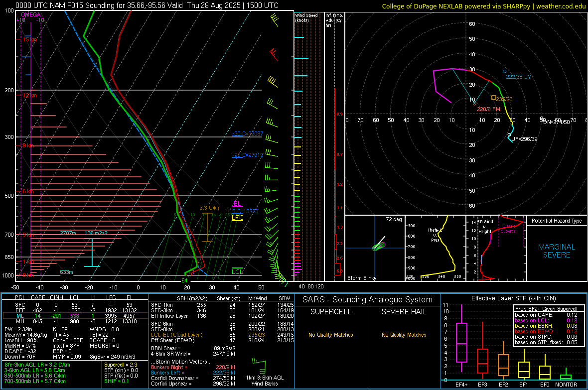This screenshot has height=390, width=588.
Task: Click the Potential Hazard Type header
Action: click(557, 221)
